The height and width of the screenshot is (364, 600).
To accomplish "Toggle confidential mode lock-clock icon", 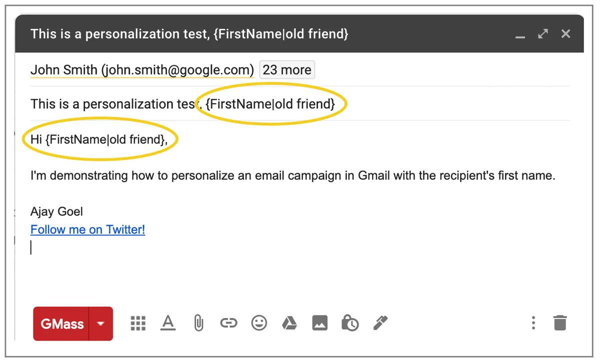I will click(x=350, y=324).
